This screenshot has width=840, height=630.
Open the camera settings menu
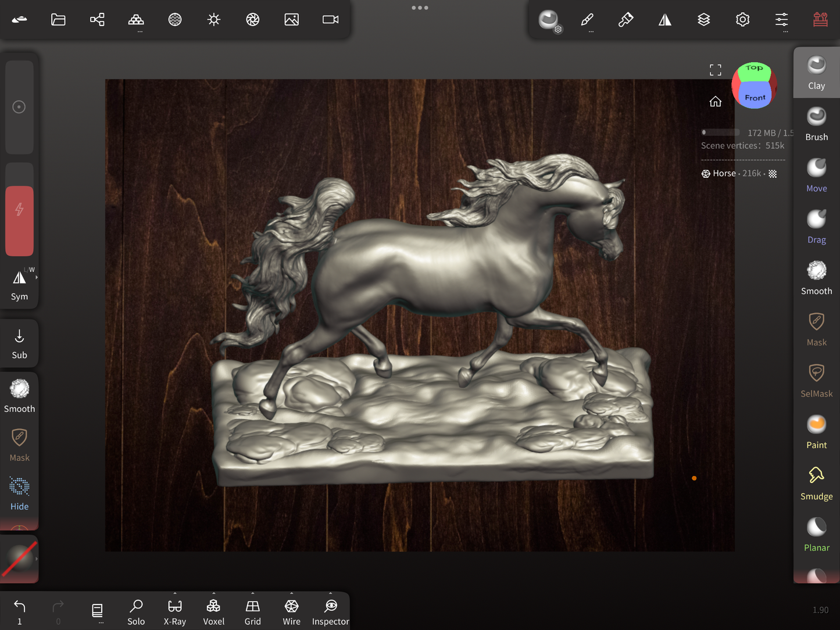pyautogui.click(x=330, y=20)
